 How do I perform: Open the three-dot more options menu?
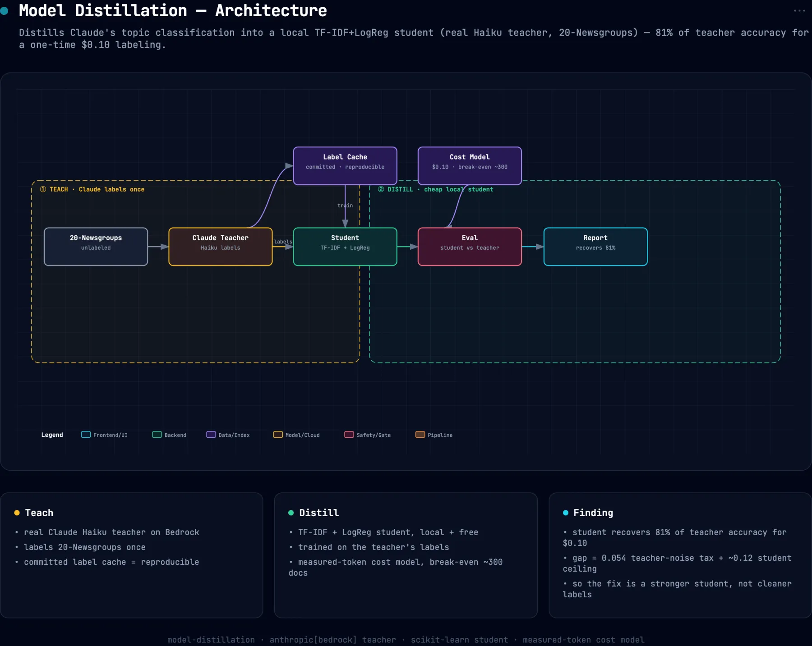click(799, 11)
